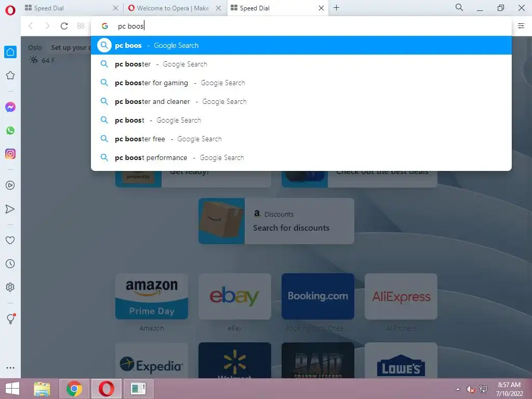Image resolution: width=532 pixels, height=399 pixels.
Task: Open the lightbulb tips icon
Action: pyautogui.click(x=11, y=318)
